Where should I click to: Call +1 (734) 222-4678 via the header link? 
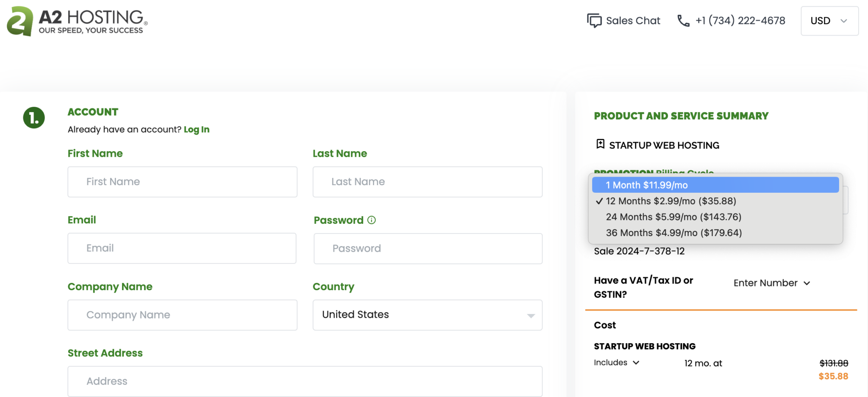[740, 20]
